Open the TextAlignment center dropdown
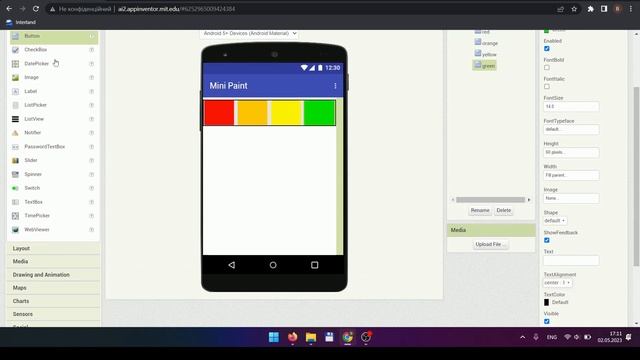 point(558,283)
